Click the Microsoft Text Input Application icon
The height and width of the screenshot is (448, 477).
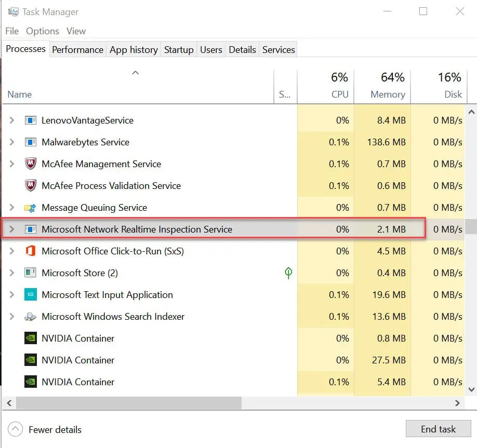tap(31, 294)
